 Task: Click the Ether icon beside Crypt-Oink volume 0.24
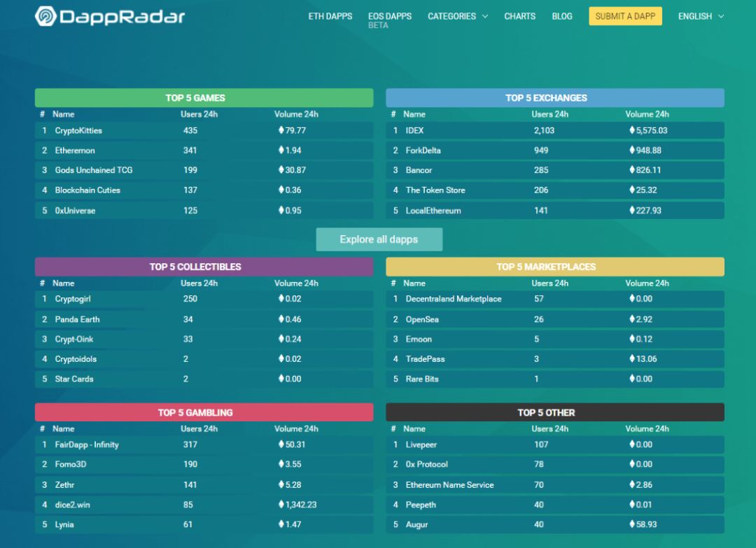click(281, 339)
